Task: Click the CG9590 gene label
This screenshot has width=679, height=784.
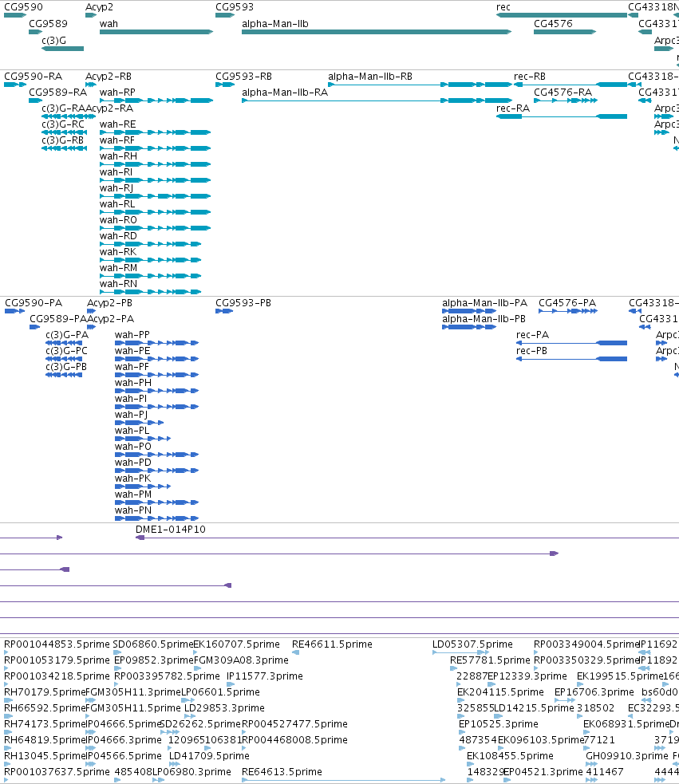Action: coord(23,7)
